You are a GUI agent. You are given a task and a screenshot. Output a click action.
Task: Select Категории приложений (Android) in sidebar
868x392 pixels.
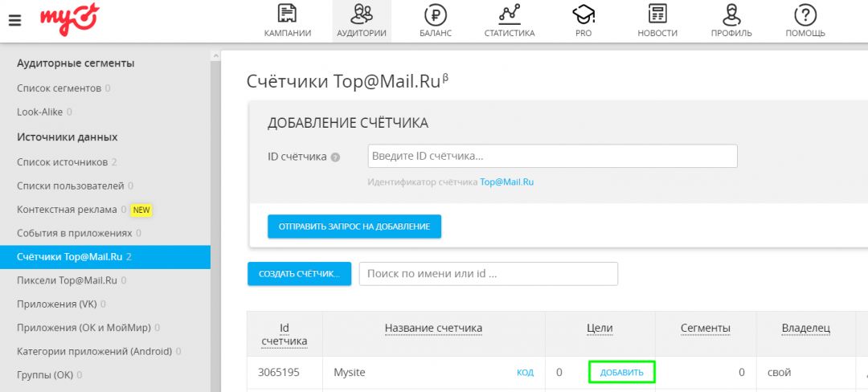pyautogui.click(x=94, y=351)
